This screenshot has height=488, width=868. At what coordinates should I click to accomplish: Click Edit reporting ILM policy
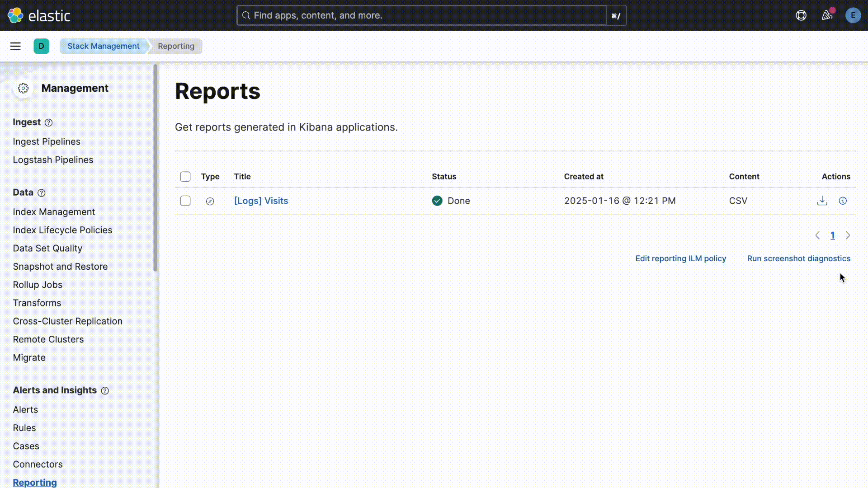[680, 258]
